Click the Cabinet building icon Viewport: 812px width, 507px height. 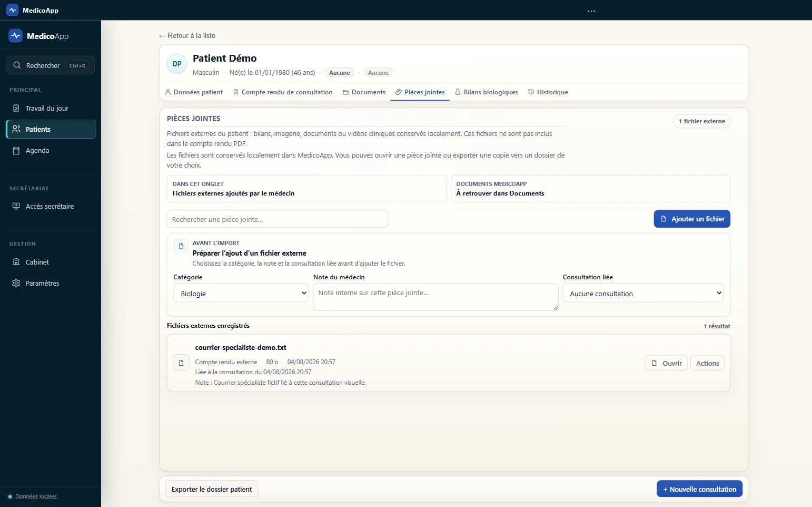(16, 262)
